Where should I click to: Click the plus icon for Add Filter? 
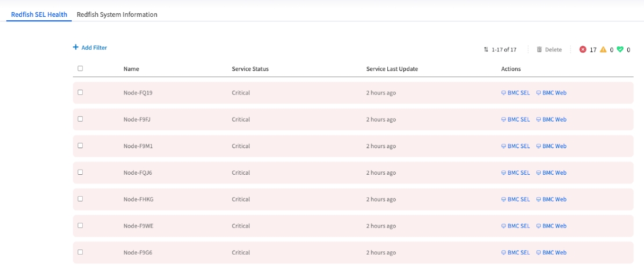[75, 47]
